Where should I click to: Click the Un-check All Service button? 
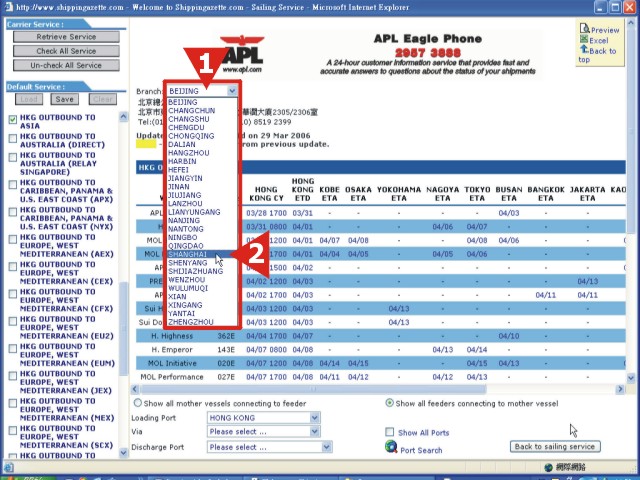pyautogui.click(x=66, y=65)
